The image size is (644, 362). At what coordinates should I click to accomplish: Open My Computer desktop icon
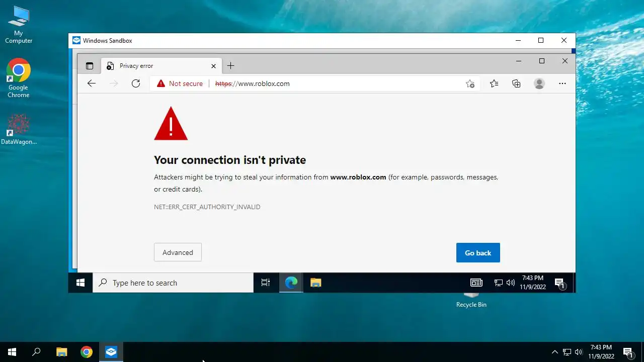pyautogui.click(x=19, y=24)
